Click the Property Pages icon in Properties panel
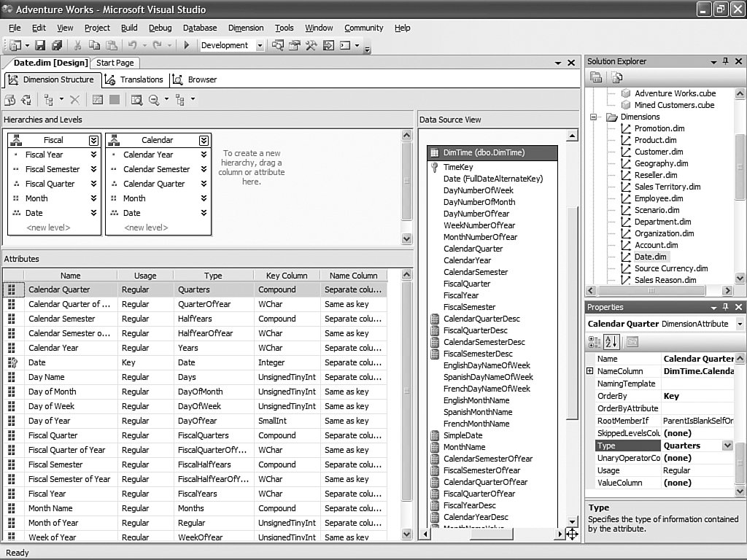Image resolution: width=747 pixels, height=560 pixels. pos(632,341)
